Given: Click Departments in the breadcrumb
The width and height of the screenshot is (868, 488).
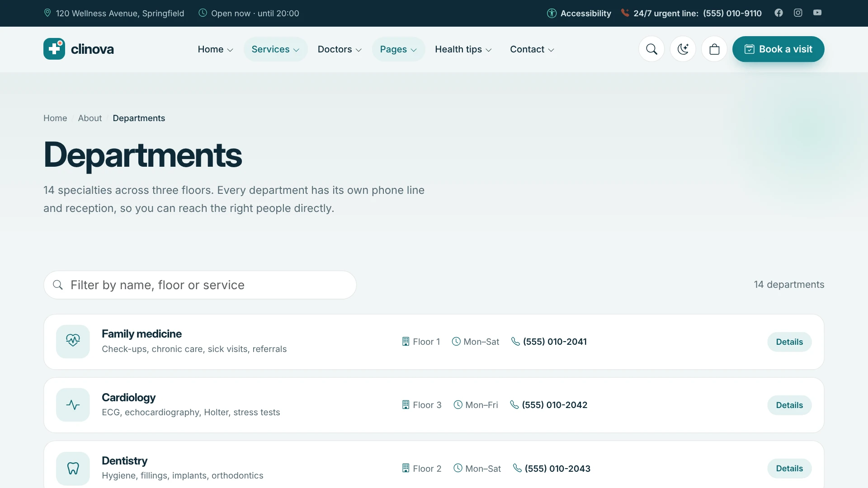Looking at the screenshot, I should tap(139, 118).
